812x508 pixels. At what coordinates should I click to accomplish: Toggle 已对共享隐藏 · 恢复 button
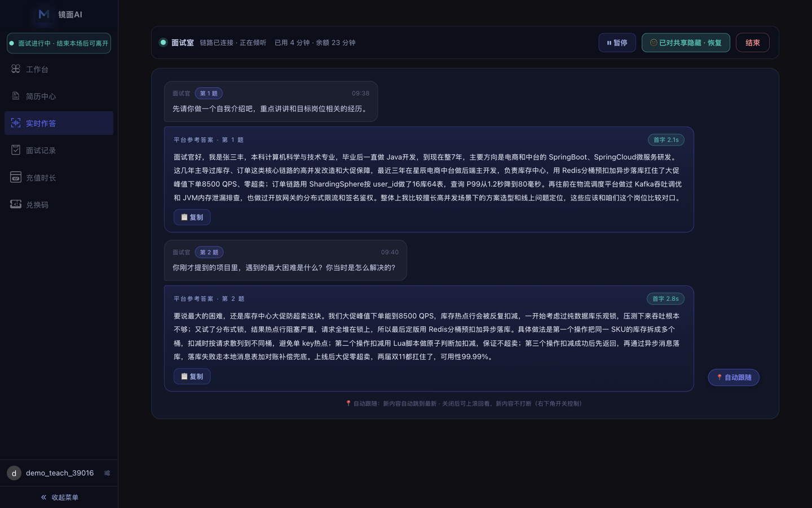click(686, 43)
